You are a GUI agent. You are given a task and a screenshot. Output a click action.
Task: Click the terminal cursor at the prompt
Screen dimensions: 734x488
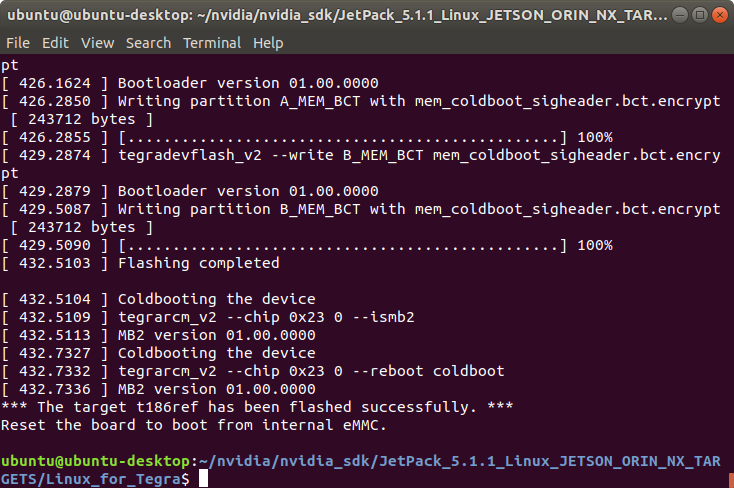click(203, 479)
